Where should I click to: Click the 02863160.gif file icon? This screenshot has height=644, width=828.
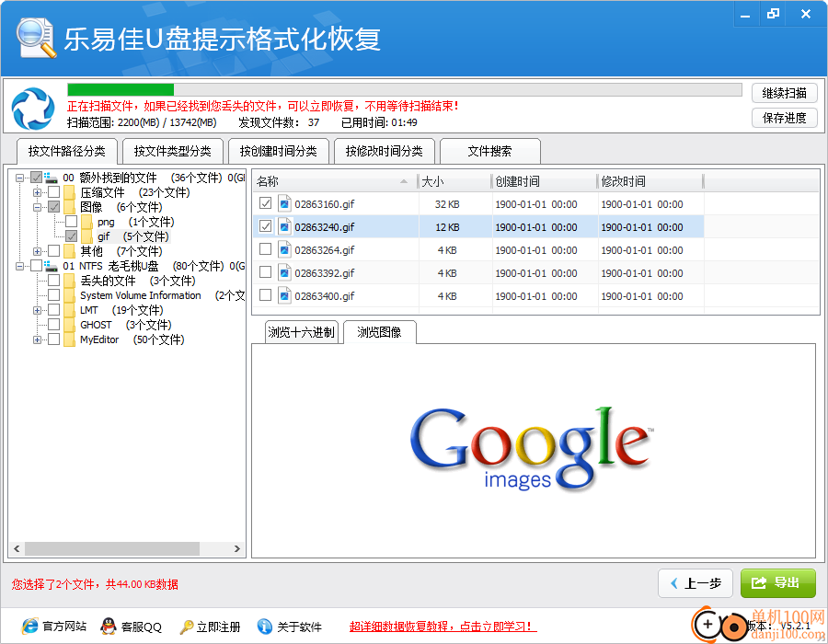[x=284, y=203]
